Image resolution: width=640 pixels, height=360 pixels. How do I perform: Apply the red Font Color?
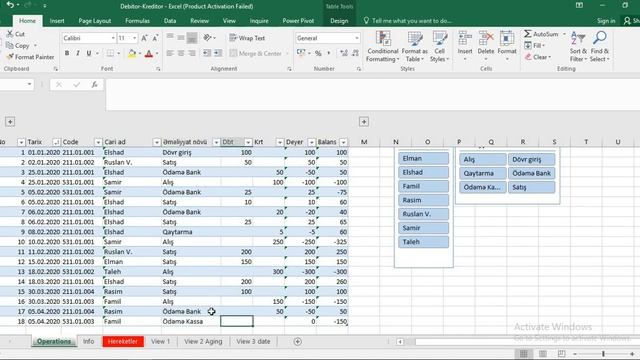pos(149,53)
